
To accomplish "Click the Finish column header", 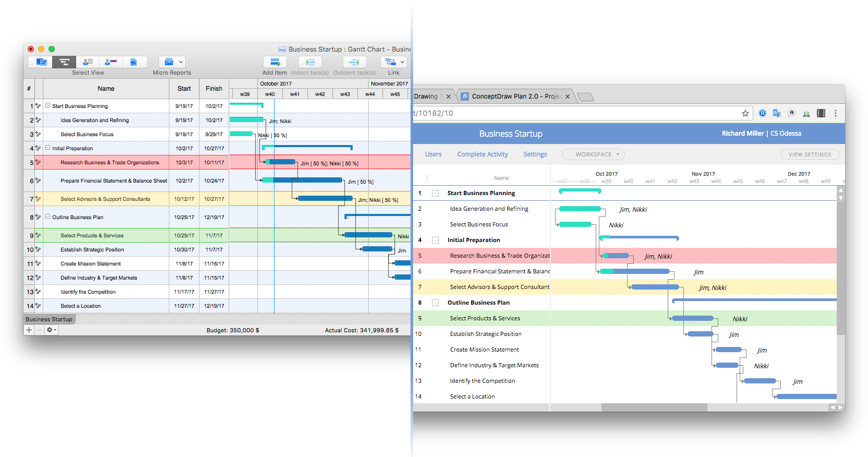I will pyautogui.click(x=214, y=89).
